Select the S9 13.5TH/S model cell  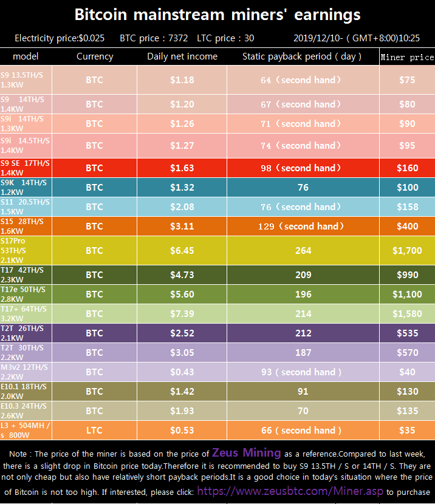26,80
